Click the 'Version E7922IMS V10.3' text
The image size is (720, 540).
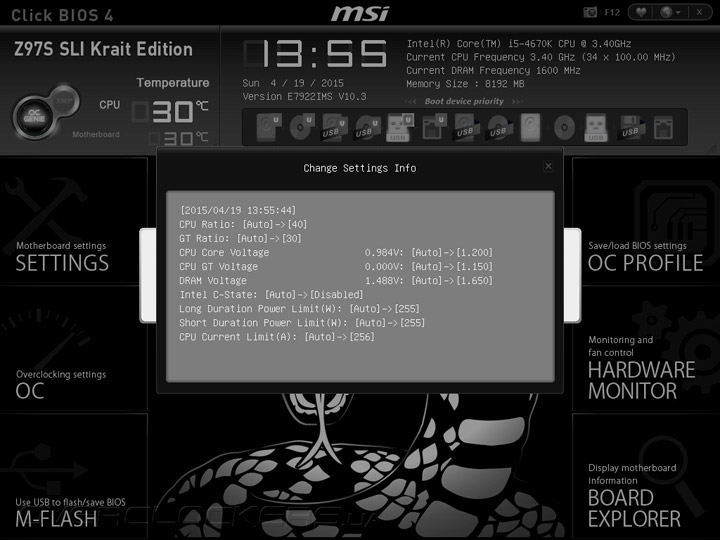tap(304, 96)
